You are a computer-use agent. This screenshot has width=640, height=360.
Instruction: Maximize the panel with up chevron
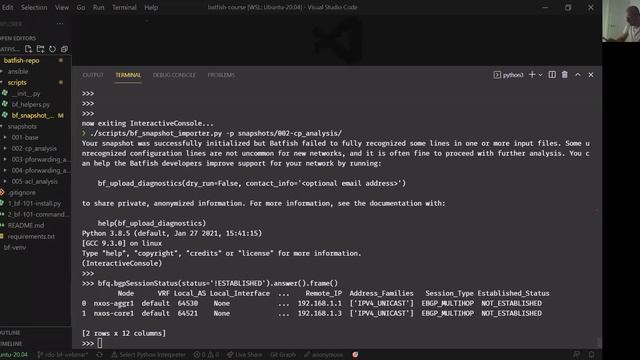tap(578, 75)
